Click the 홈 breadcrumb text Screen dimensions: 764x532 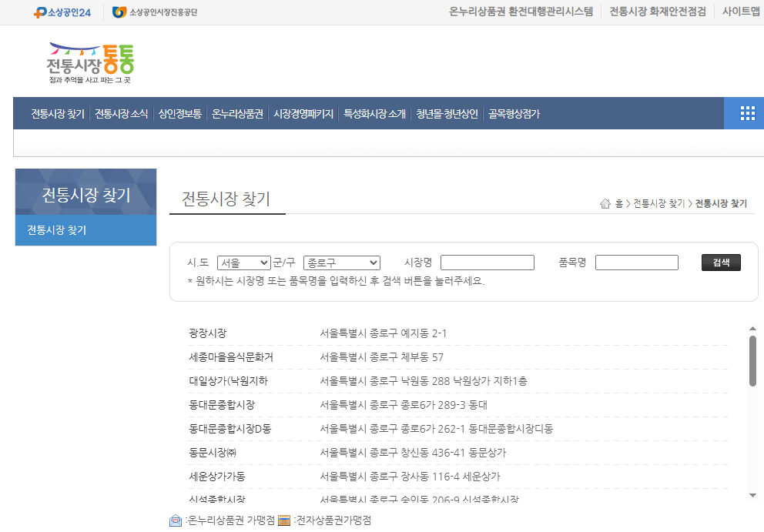[618, 204]
